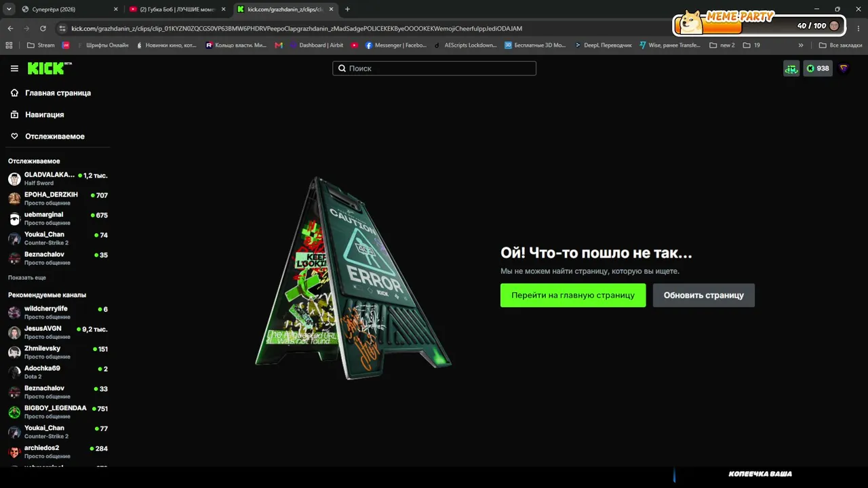Click the Обновить страницу button
Screen dimensions: 868x488
click(x=704, y=296)
